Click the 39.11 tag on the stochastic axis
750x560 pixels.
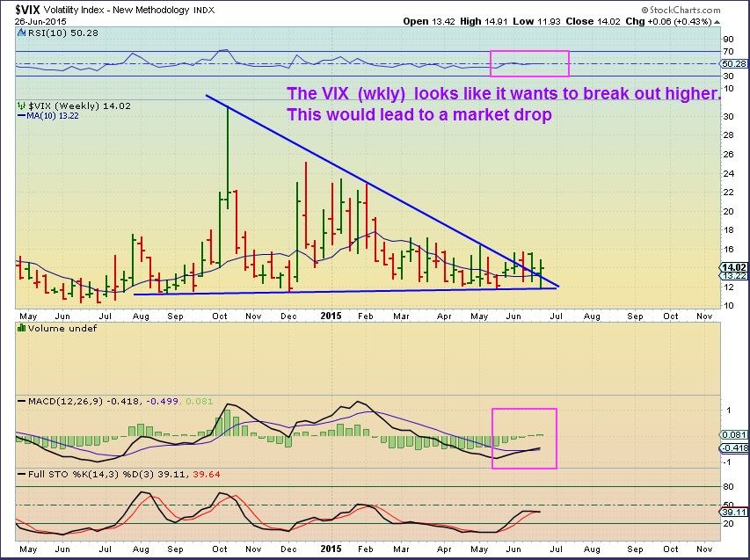tap(734, 512)
